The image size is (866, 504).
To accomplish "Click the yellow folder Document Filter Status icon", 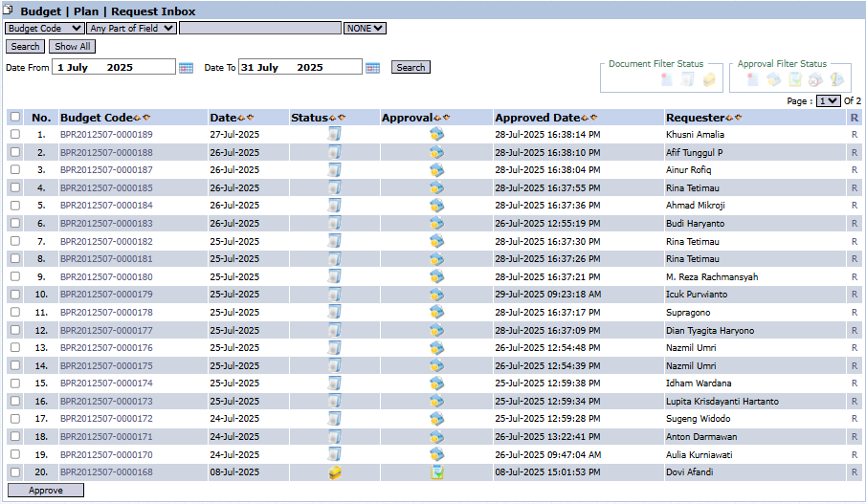I will tap(709, 80).
